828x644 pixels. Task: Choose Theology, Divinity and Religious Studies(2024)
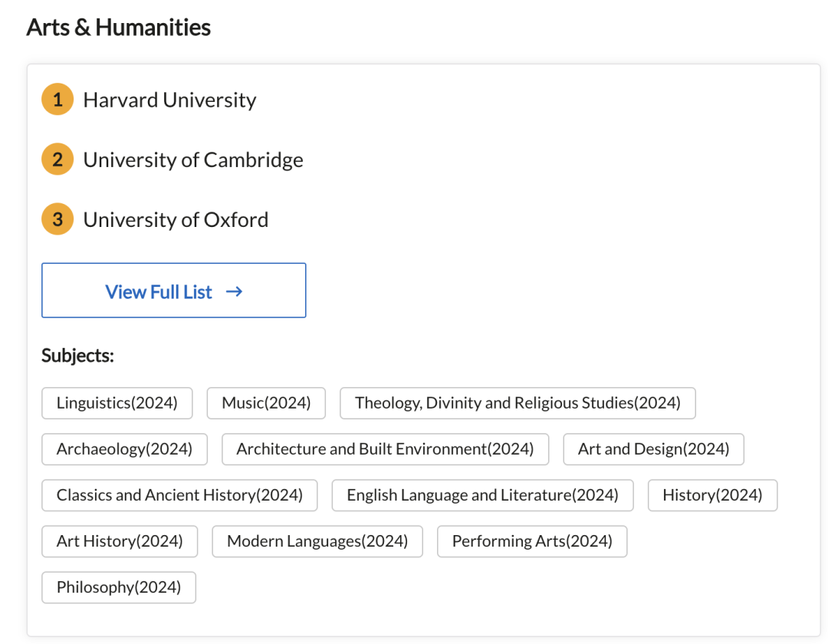pyautogui.click(x=517, y=403)
